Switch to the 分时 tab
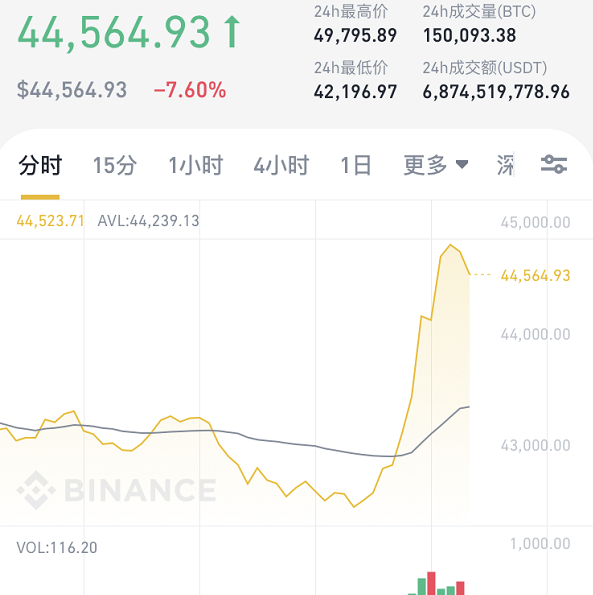The height and width of the screenshot is (595, 593). click(x=40, y=165)
